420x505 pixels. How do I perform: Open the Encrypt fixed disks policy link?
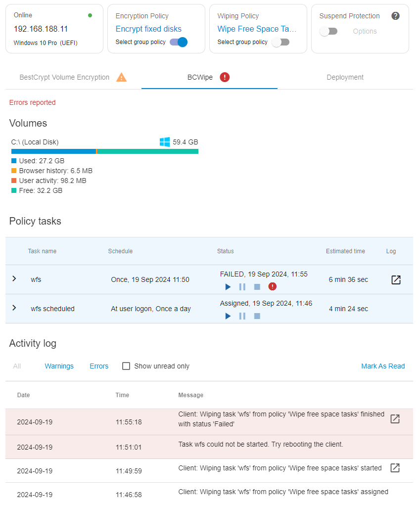[148, 29]
